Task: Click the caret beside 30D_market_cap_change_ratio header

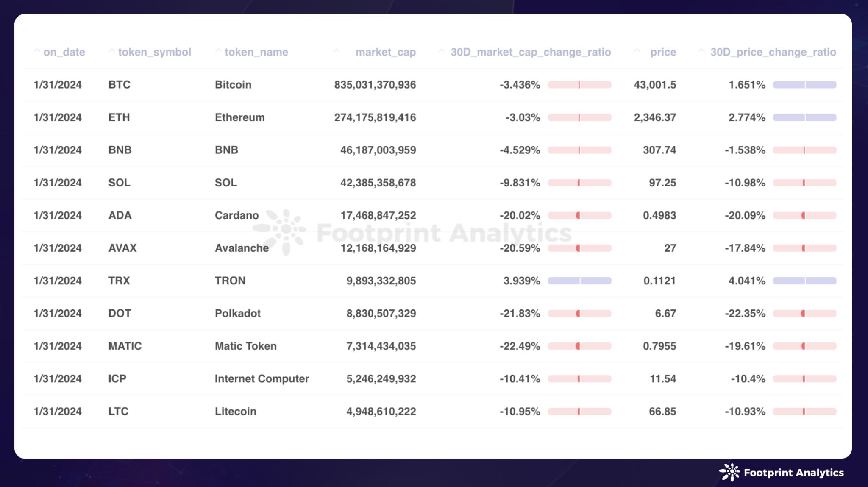Action: tap(442, 51)
